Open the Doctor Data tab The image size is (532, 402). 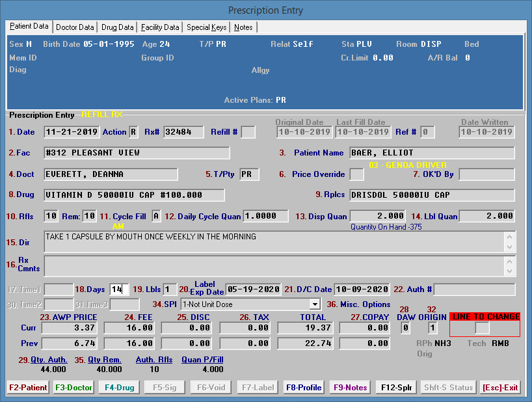(75, 27)
